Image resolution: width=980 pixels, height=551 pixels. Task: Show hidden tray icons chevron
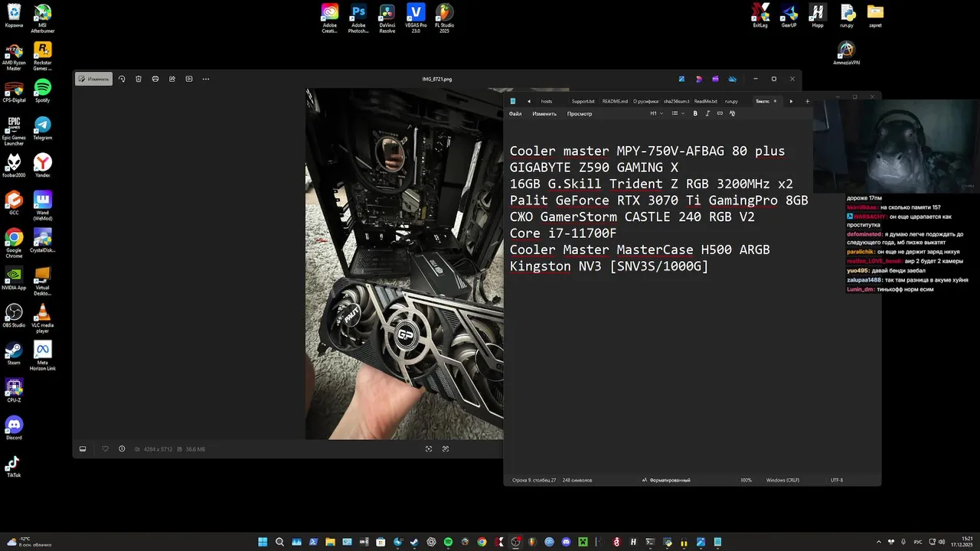point(879,542)
